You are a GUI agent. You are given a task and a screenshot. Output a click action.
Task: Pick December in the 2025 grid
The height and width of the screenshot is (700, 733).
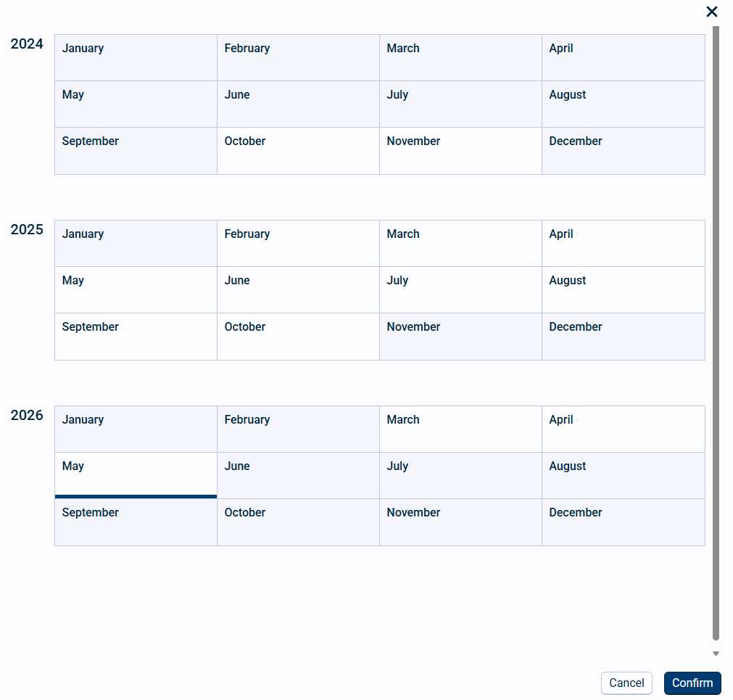pyautogui.click(x=623, y=337)
